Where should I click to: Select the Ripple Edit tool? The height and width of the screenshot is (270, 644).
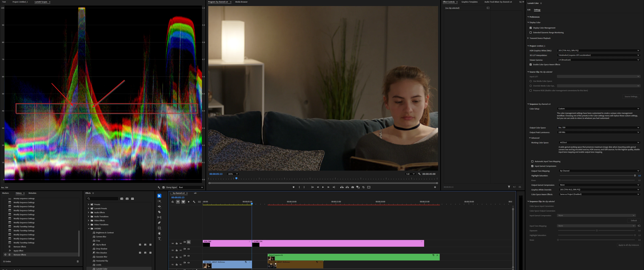159,206
